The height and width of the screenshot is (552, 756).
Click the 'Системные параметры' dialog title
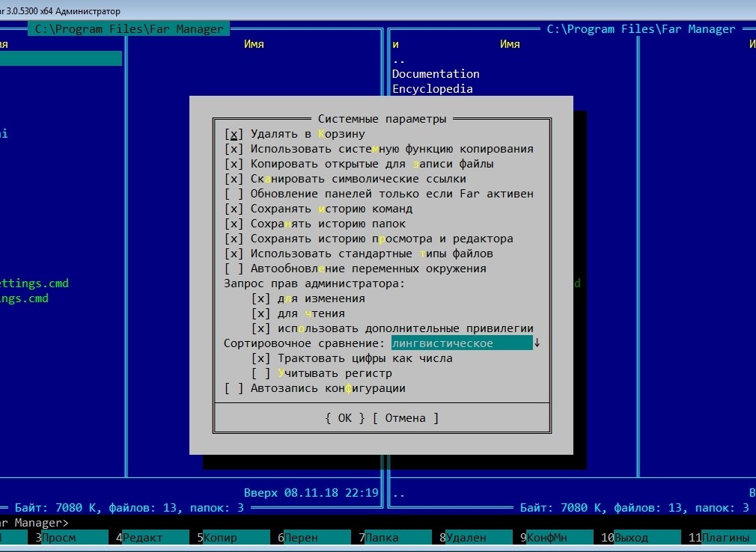382,118
